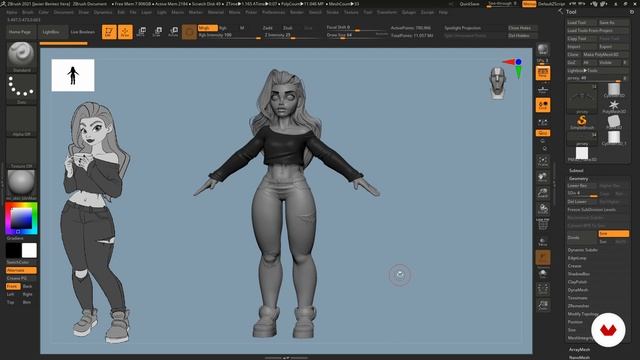This screenshot has width=640, height=360.
Task: Expand the Subtool section
Action: click(576, 171)
